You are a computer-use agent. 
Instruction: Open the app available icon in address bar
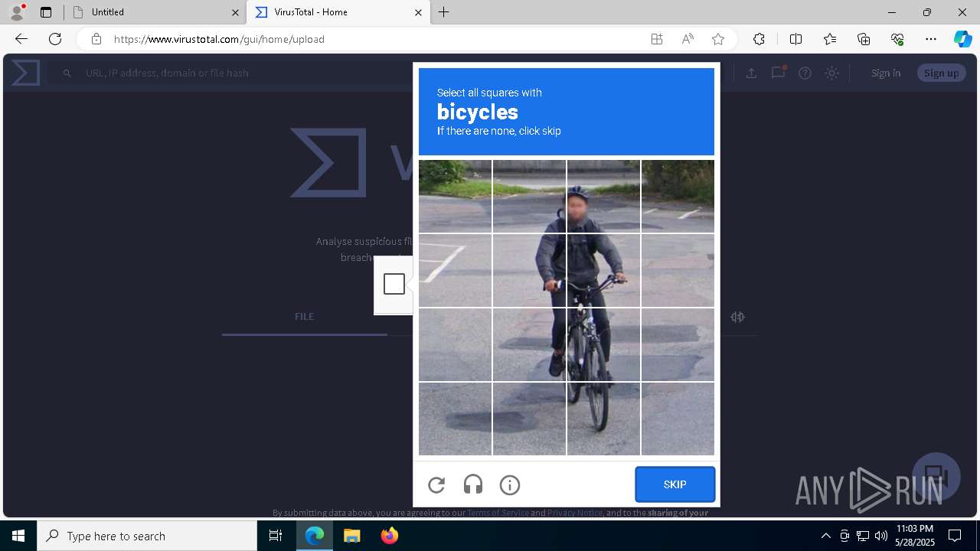click(x=657, y=39)
